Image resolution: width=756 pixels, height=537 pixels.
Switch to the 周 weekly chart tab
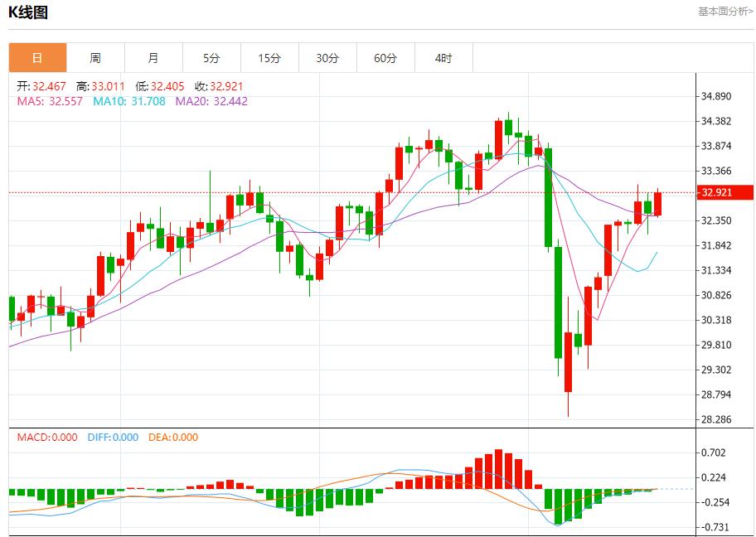pos(96,57)
